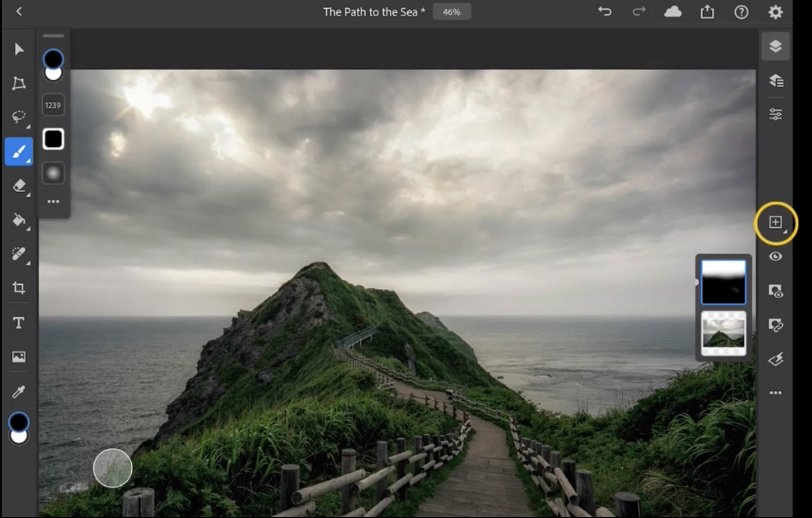Pick foreground color at toolbar bottom

[19, 421]
